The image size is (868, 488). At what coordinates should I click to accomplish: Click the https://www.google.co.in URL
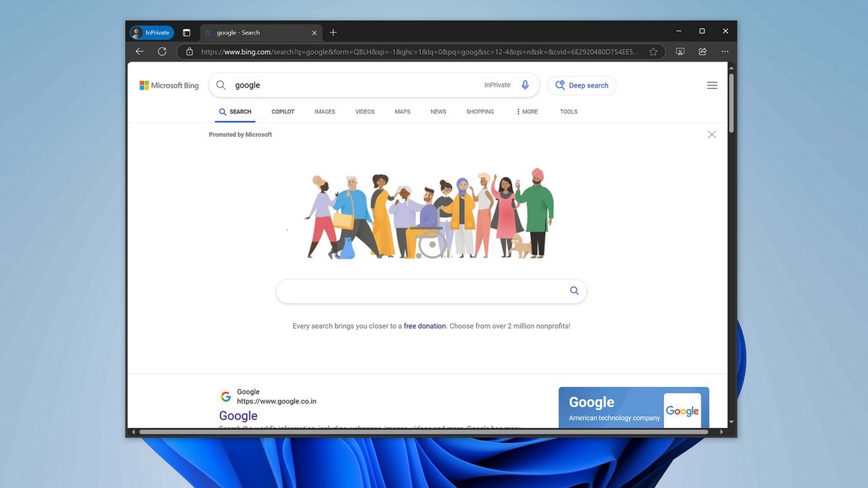(x=276, y=401)
